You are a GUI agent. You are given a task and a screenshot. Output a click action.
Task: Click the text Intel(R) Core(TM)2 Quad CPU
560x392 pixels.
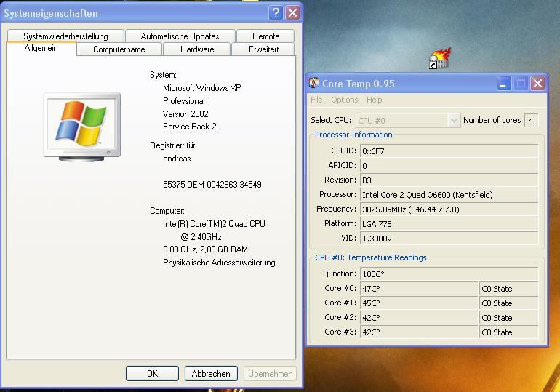click(x=214, y=224)
